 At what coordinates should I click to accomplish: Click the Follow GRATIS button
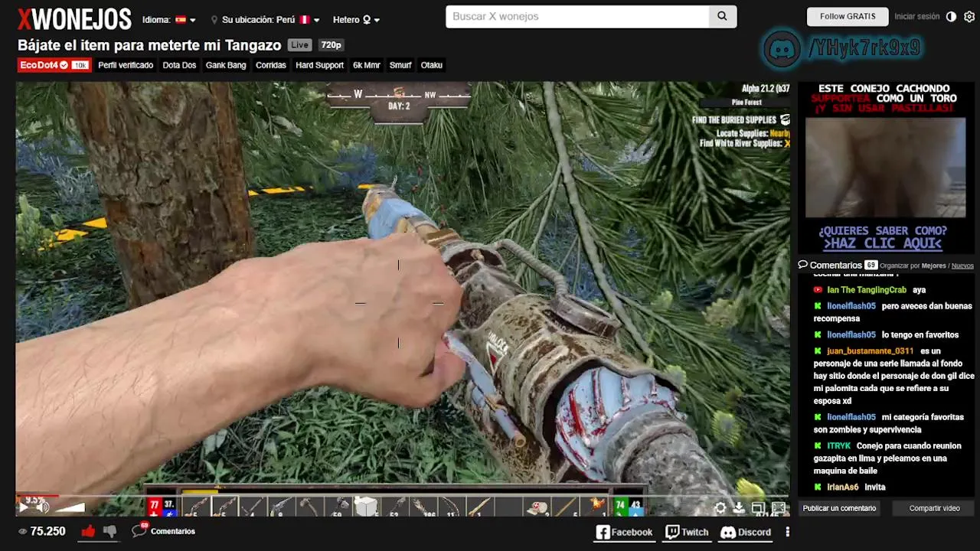pyautogui.click(x=848, y=16)
